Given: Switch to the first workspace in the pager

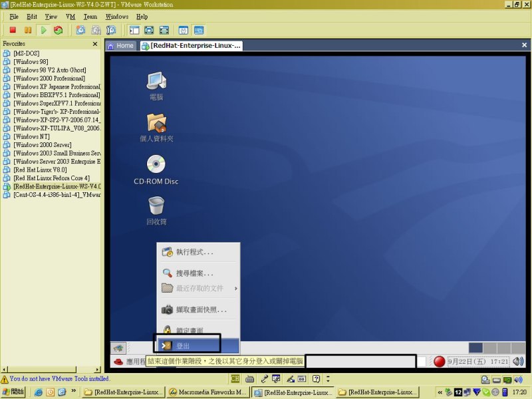Looking at the screenshot, I should pyautogui.click(x=475, y=348).
